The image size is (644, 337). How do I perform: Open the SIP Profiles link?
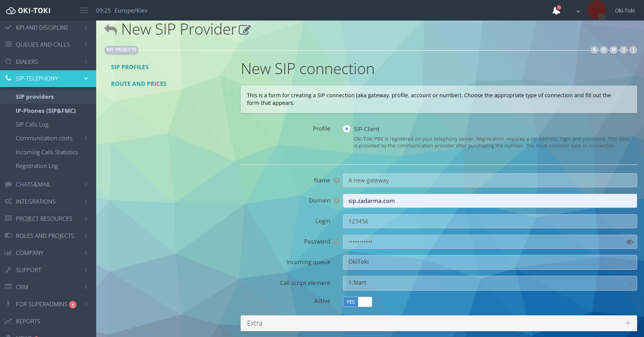pyautogui.click(x=130, y=67)
